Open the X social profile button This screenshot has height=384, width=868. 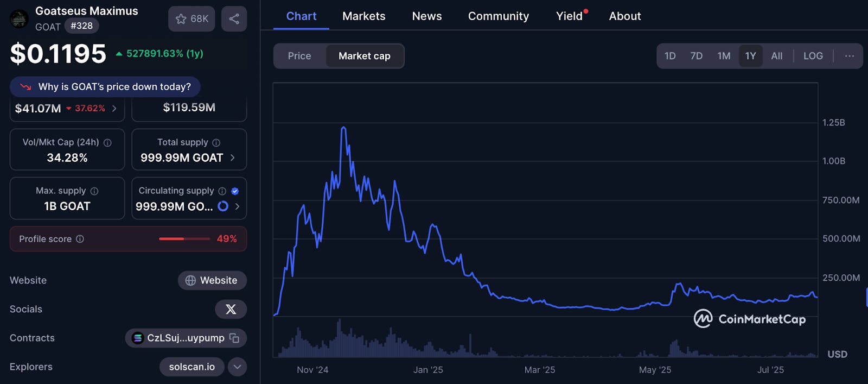click(x=231, y=309)
